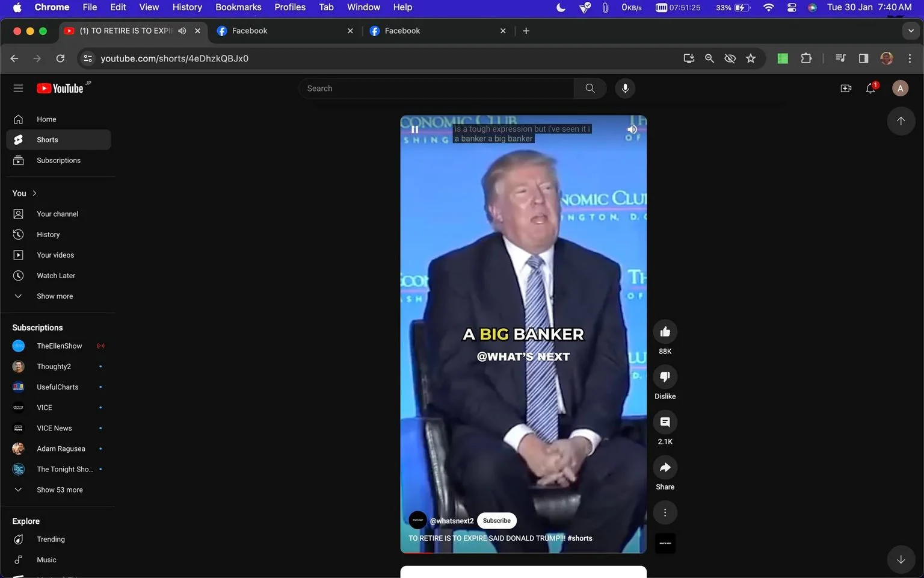Subscribe to @whatsnext2 channel
Screen dimensions: 924x578
(496, 521)
